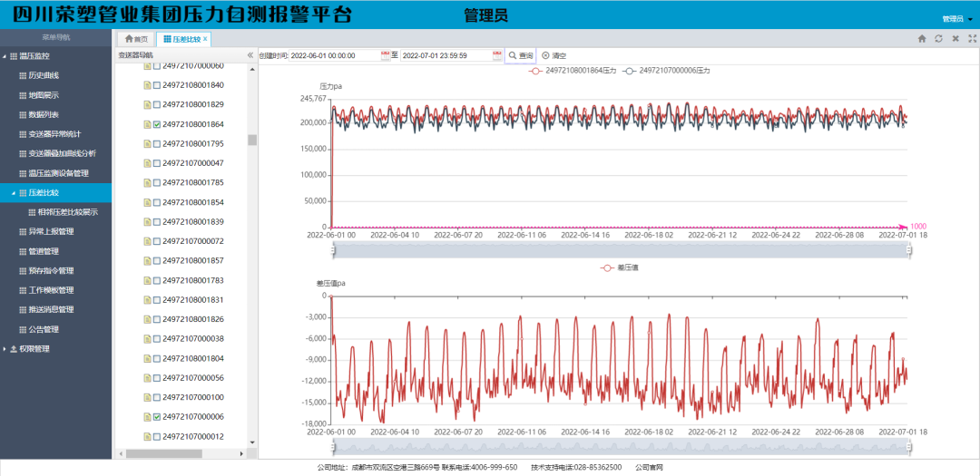The height and width of the screenshot is (476, 980).
Task: Uncheck the 24972108001864 transmitter checkbox
Action: pyautogui.click(x=157, y=124)
